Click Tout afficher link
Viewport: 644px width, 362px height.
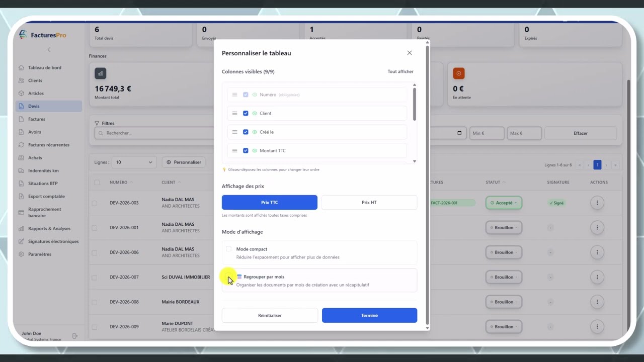[x=400, y=71]
